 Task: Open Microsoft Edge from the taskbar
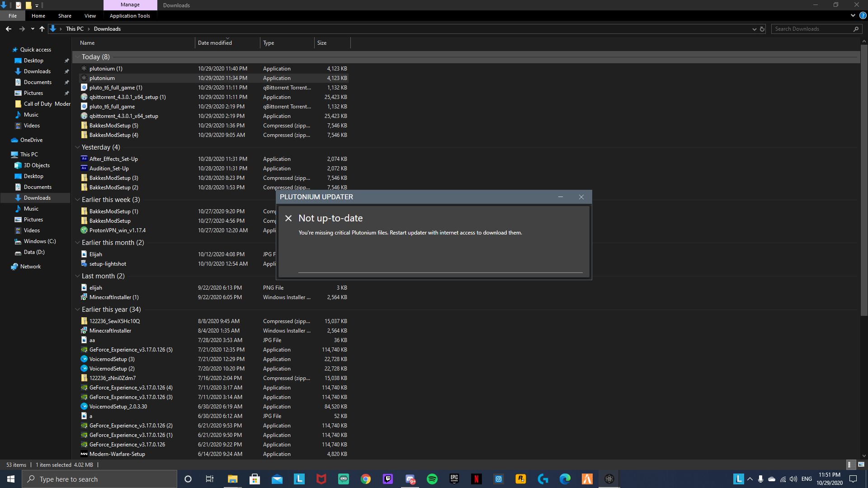click(565, 479)
